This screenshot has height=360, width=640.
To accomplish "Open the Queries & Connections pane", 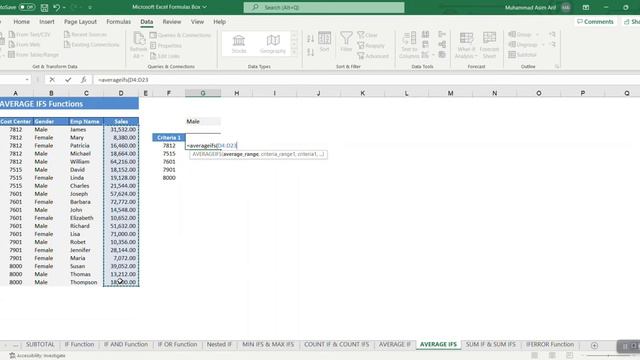I will [180, 35].
